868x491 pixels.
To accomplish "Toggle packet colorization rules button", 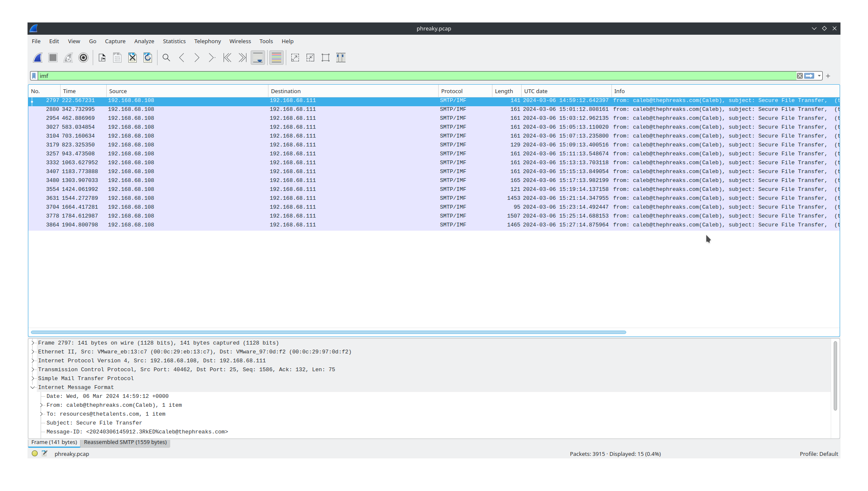I will (276, 58).
